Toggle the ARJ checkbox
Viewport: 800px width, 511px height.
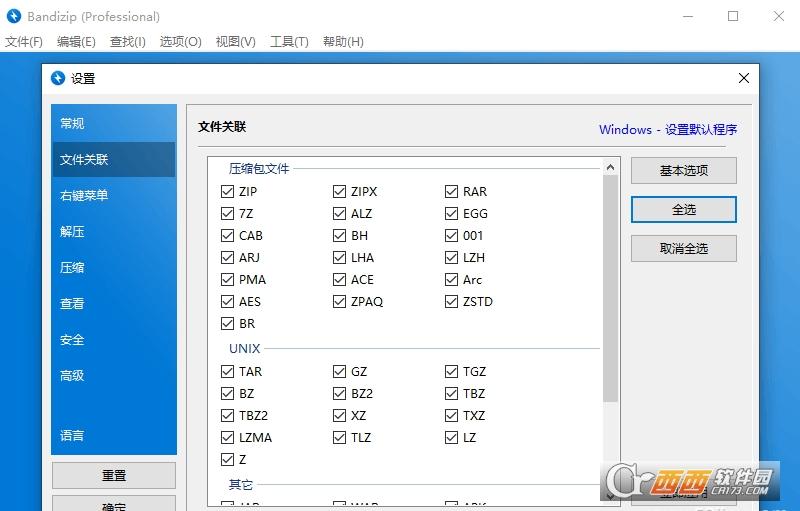point(227,258)
